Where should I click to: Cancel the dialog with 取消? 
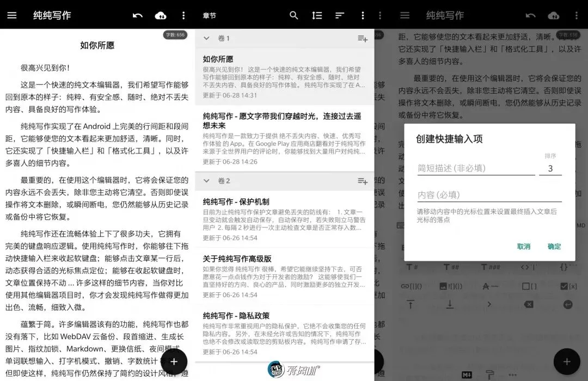[524, 247]
